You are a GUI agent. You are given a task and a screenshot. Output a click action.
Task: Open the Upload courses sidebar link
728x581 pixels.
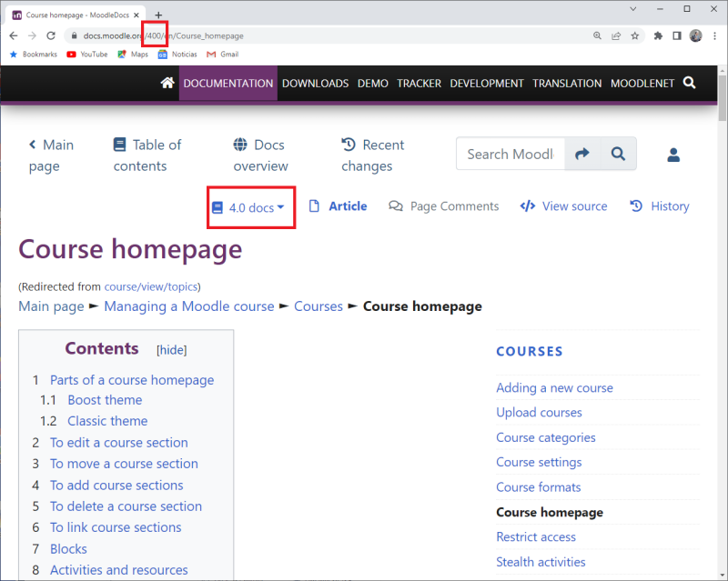[x=539, y=412]
